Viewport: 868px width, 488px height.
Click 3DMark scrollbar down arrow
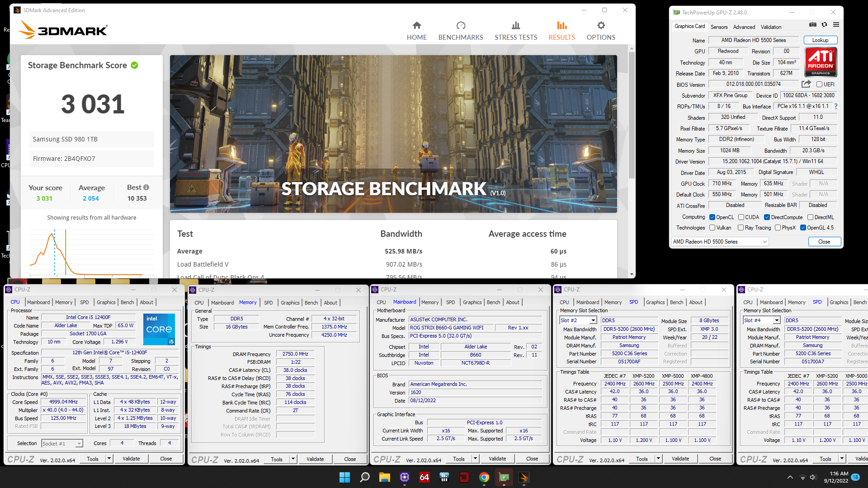632,274
